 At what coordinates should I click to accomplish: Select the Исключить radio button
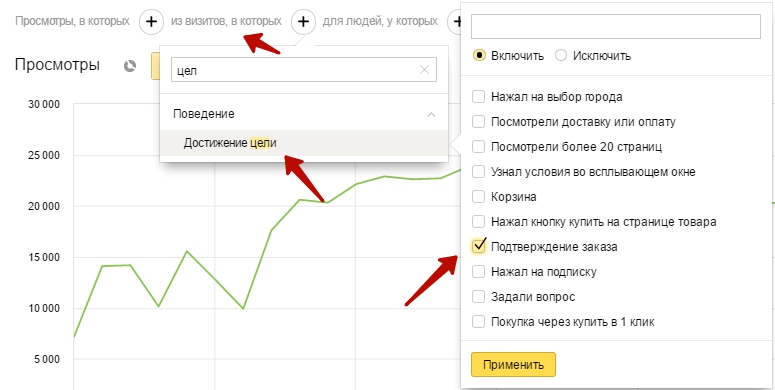560,55
